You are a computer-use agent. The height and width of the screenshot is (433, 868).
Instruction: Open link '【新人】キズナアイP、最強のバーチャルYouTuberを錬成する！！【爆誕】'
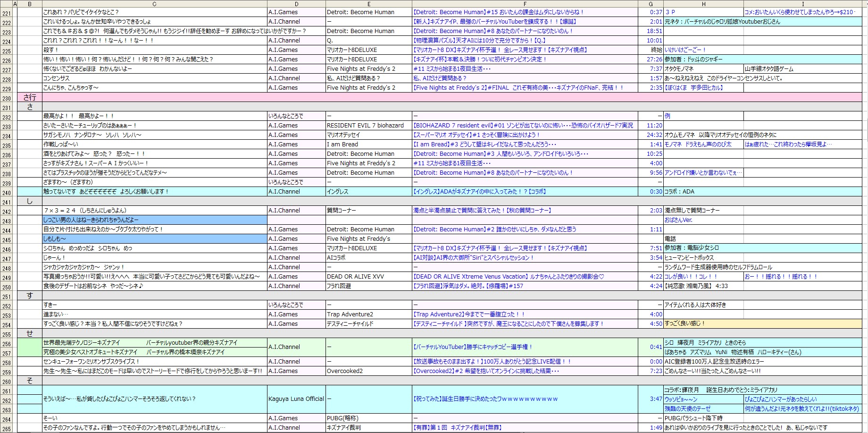tap(494, 22)
